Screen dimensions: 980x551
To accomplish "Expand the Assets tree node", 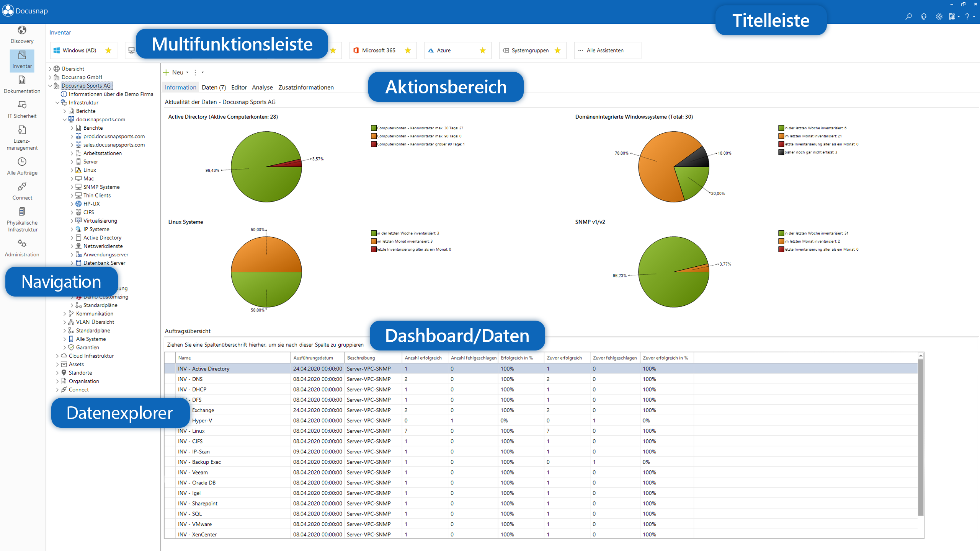I will click(x=57, y=364).
